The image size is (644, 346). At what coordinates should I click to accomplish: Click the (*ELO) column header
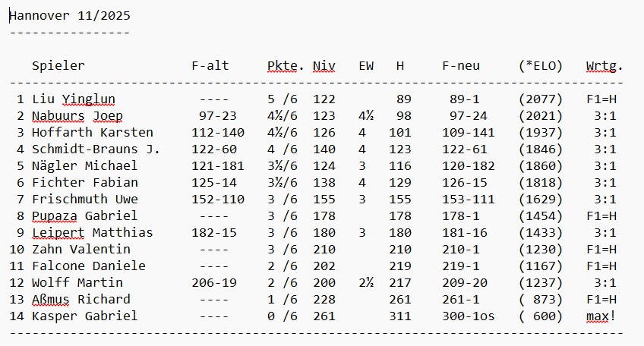tap(541, 66)
